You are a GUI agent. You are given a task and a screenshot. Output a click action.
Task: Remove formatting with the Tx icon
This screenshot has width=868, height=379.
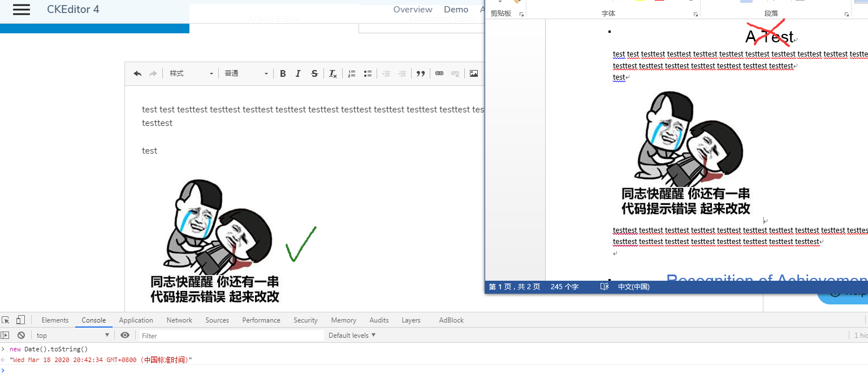(333, 73)
